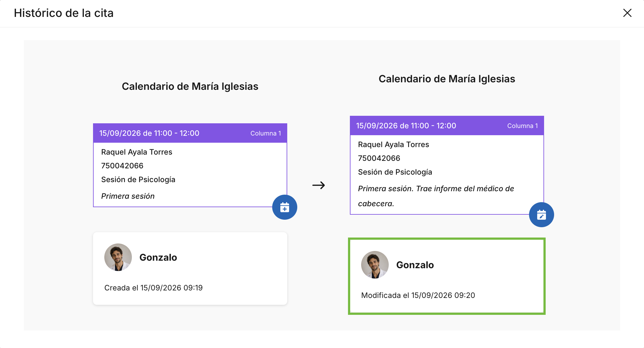Click the note mentioning médico de cabecera
644x348 pixels.
click(x=436, y=196)
